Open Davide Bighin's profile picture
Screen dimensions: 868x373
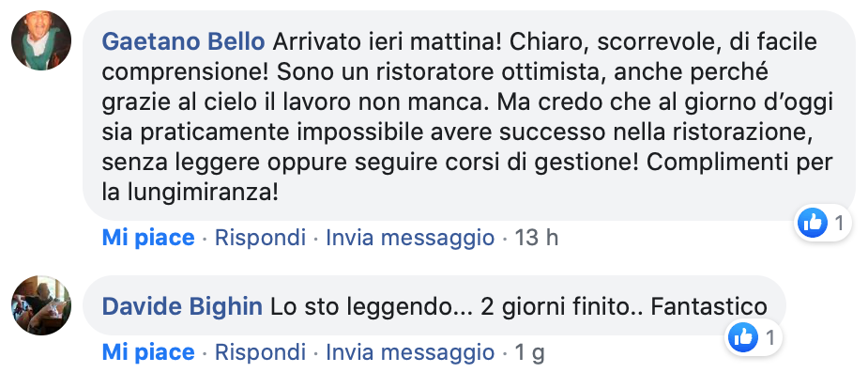(x=41, y=305)
